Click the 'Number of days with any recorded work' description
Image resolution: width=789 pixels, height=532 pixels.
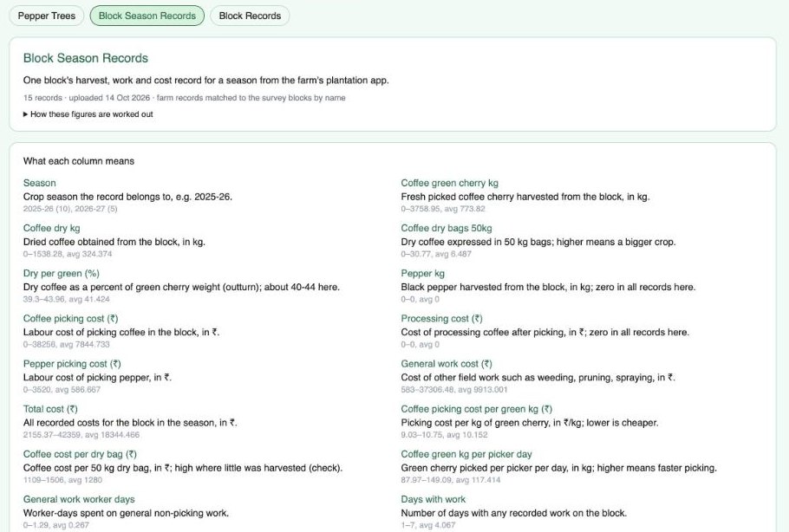point(514,514)
